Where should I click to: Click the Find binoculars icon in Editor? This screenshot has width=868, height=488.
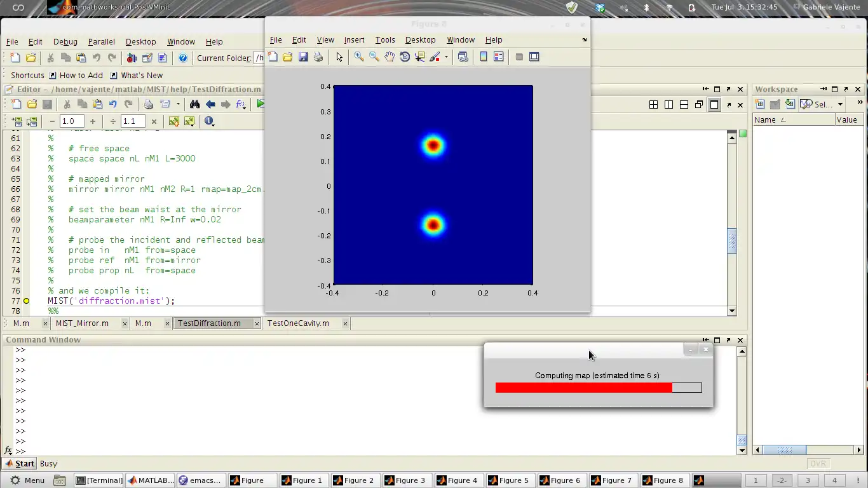194,104
